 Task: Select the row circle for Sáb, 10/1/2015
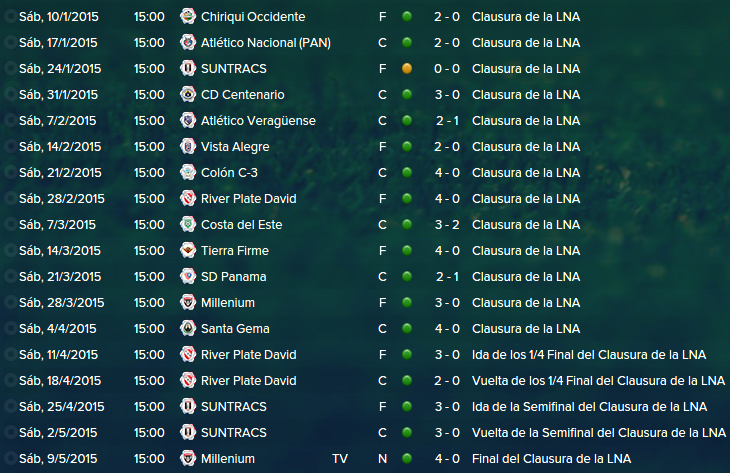click(10, 17)
